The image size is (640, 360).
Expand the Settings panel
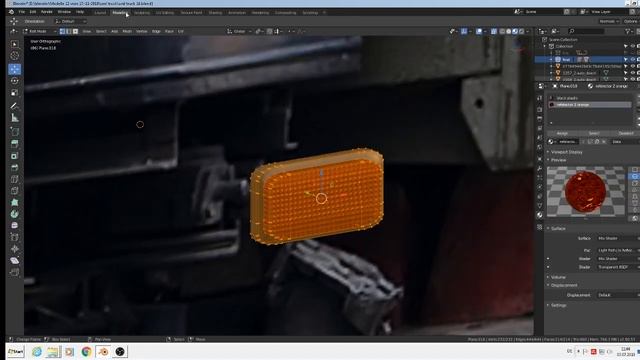(557, 305)
